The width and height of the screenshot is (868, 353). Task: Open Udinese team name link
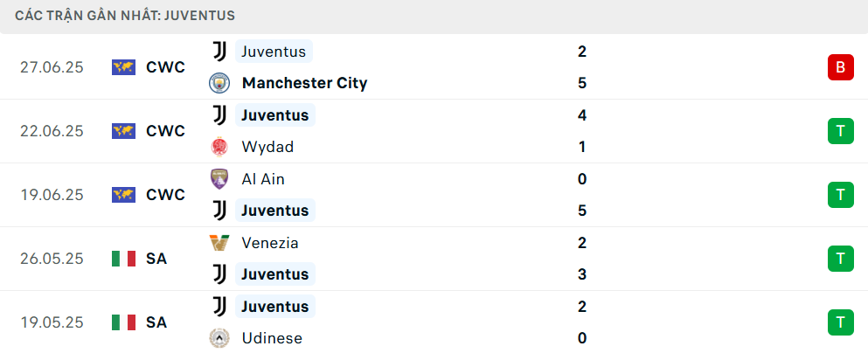[272, 338]
